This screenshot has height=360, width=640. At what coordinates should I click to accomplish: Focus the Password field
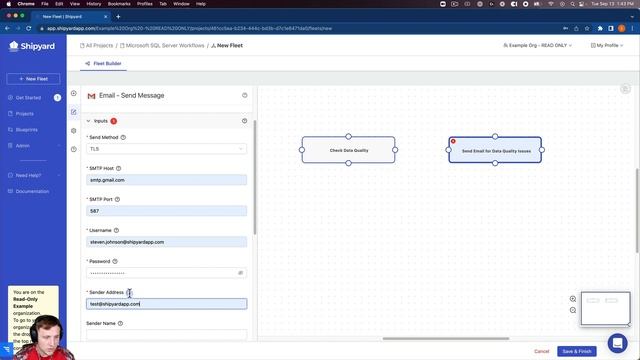coord(166,273)
